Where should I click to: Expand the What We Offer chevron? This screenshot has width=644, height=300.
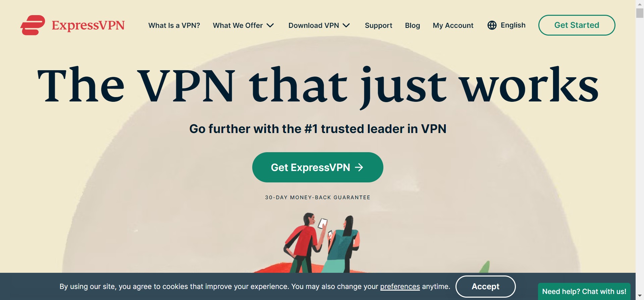[x=270, y=26]
